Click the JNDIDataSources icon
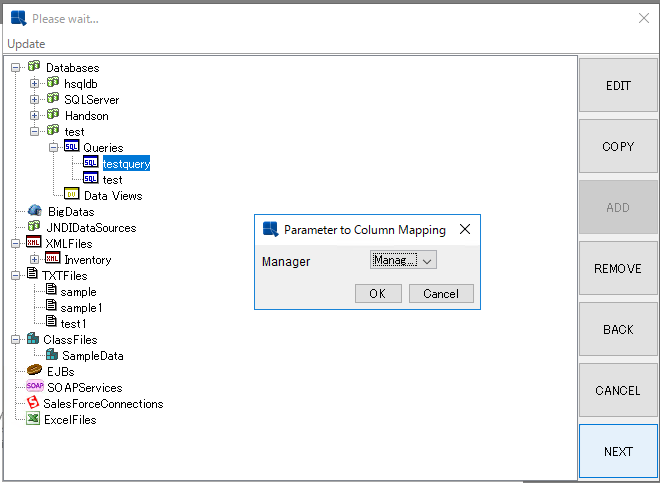 tap(34, 227)
